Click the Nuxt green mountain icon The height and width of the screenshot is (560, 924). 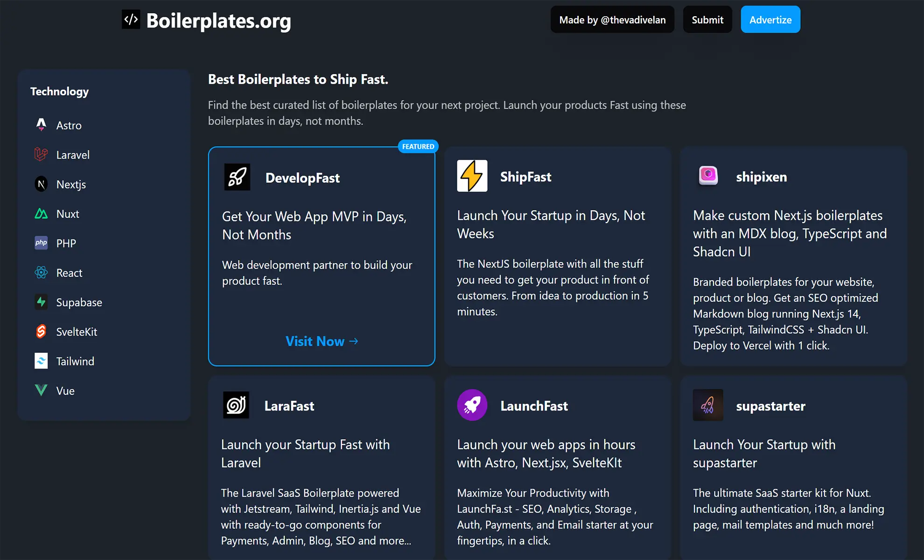point(41,214)
